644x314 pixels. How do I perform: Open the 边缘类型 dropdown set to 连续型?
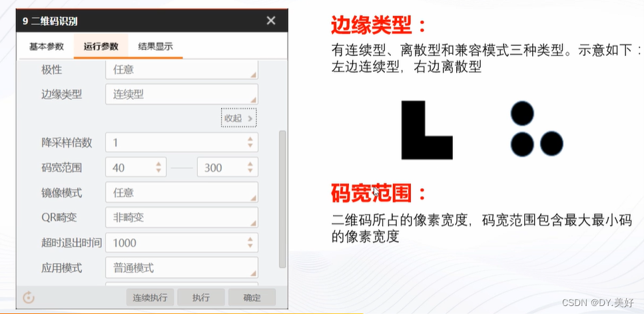click(182, 94)
